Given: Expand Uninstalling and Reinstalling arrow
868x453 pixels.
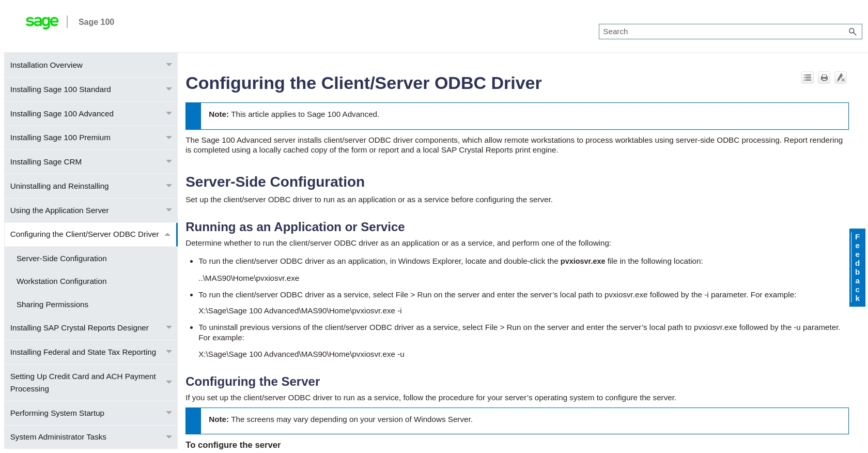Looking at the screenshot, I should tap(169, 186).
